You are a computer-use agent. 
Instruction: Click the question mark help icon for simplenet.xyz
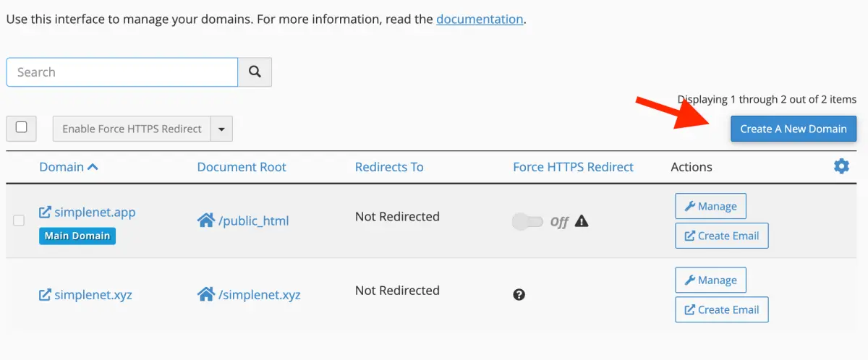coord(519,294)
